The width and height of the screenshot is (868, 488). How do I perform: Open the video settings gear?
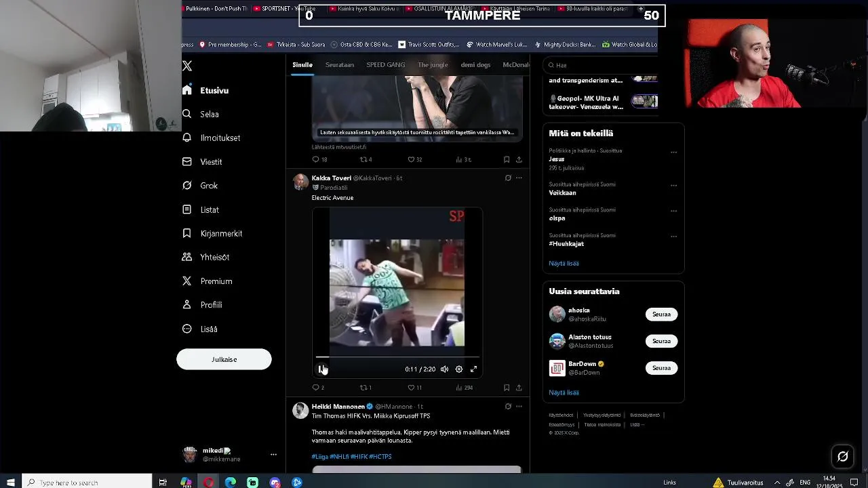[x=459, y=369]
